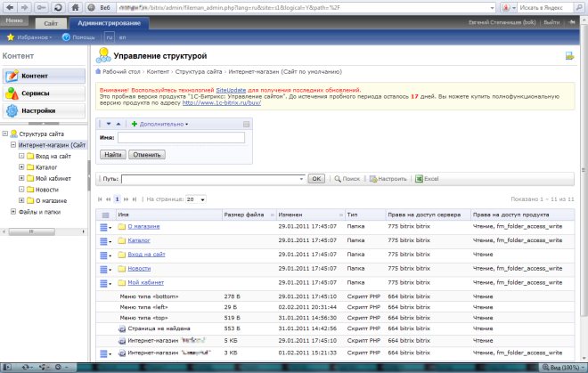Click filter panel settings icon at right
588x373 pixels.
[246, 124]
